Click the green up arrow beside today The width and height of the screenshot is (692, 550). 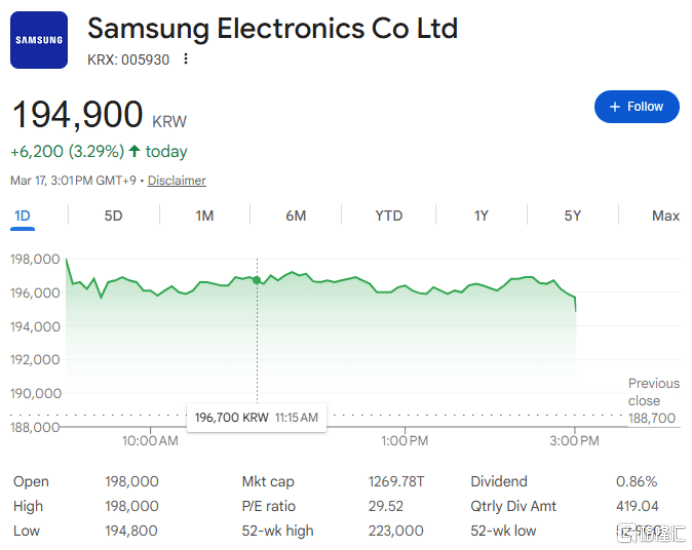click(x=134, y=152)
